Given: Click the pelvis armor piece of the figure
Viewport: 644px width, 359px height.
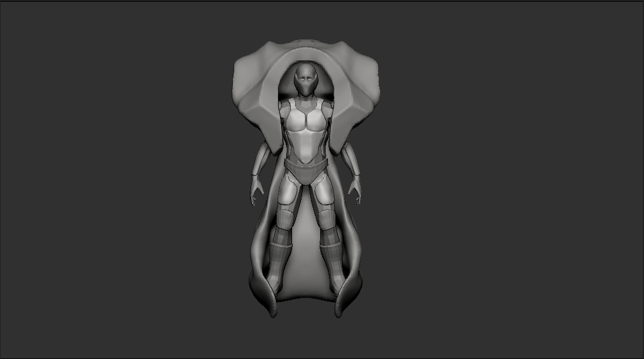Looking at the screenshot, I should point(305,172).
